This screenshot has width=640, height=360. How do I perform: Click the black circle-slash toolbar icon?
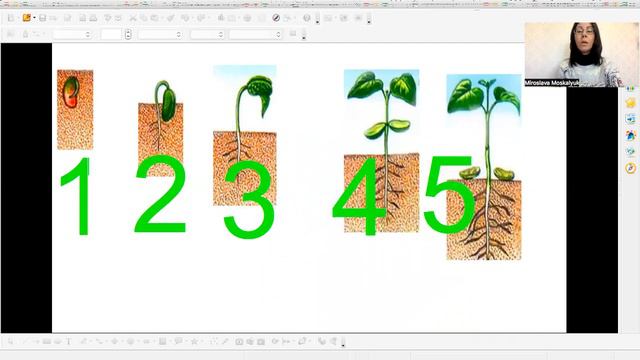(x=276, y=18)
